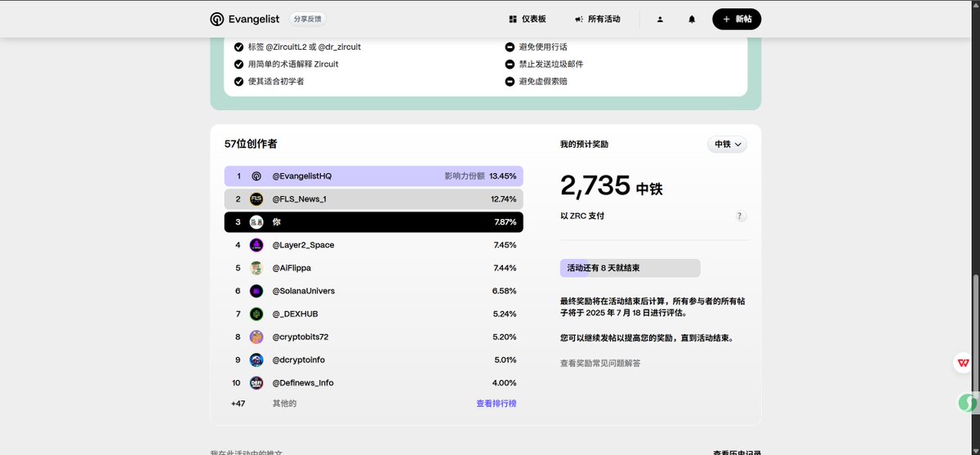Viewport: 980px width, 455px height.
Task: Click the minus icon beside 禁止发送垃圾邮件
Action: click(x=510, y=64)
